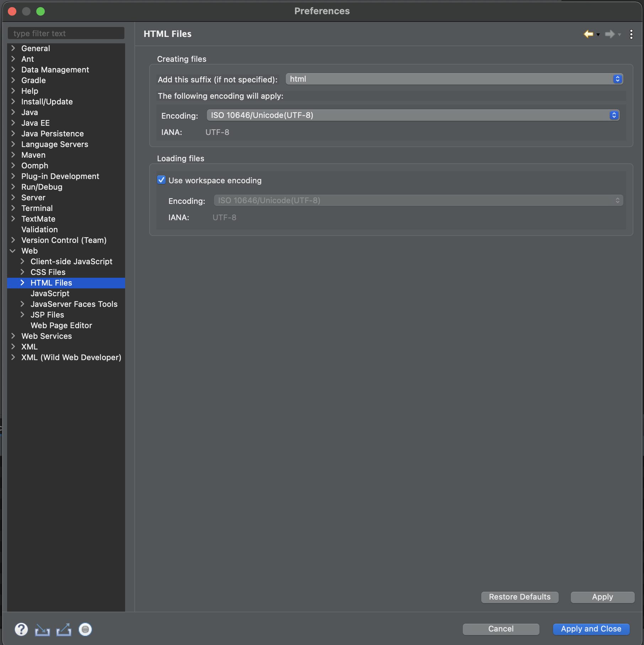Viewport: 644px width, 645px height.
Task: Close the Preferences window
Action: pyautogui.click(x=12, y=11)
